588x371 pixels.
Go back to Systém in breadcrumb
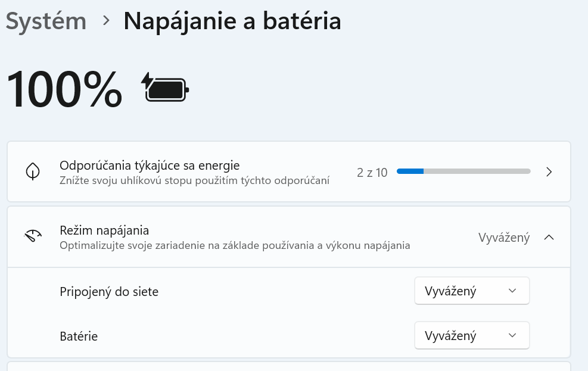(x=46, y=21)
